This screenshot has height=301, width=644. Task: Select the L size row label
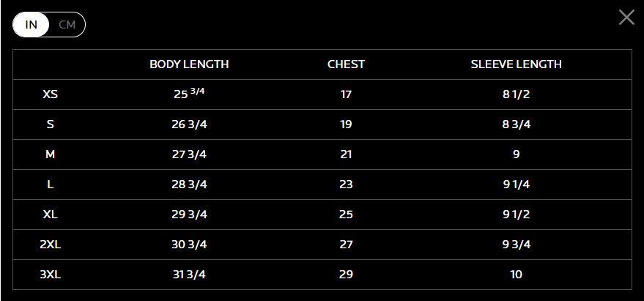click(50, 185)
